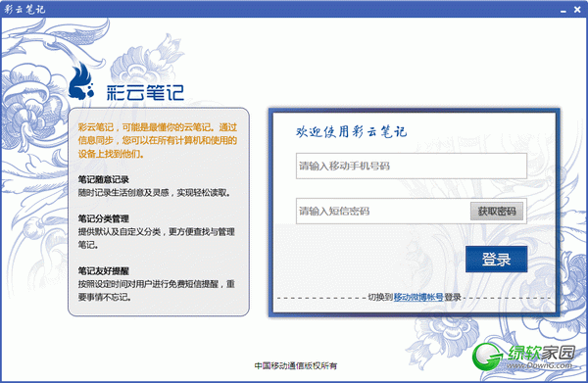This screenshot has height=383, width=588.
Task: Close the 彩云笔记 window
Action: 577,10
